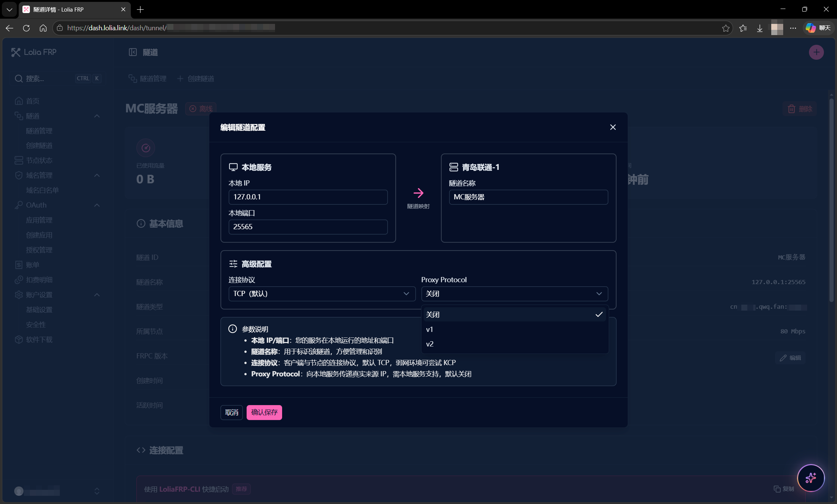Open the 连接协议 TCP dropdown
837x504 pixels.
tap(322, 294)
